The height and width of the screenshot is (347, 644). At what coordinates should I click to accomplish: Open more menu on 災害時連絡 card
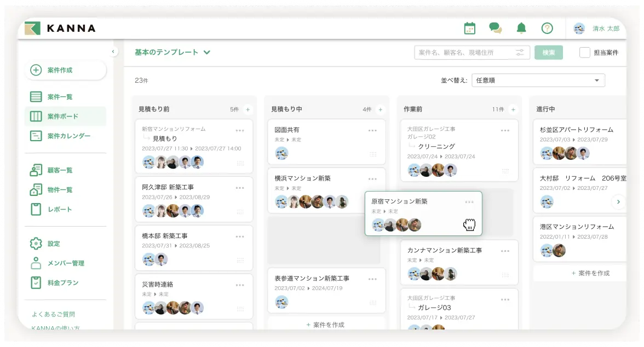coord(240,285)
